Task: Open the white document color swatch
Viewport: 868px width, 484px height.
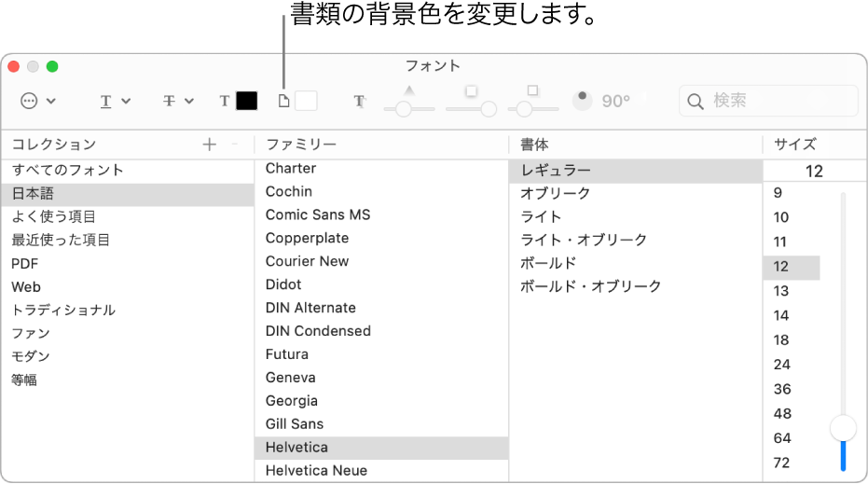Action: [x=306, y=101]
